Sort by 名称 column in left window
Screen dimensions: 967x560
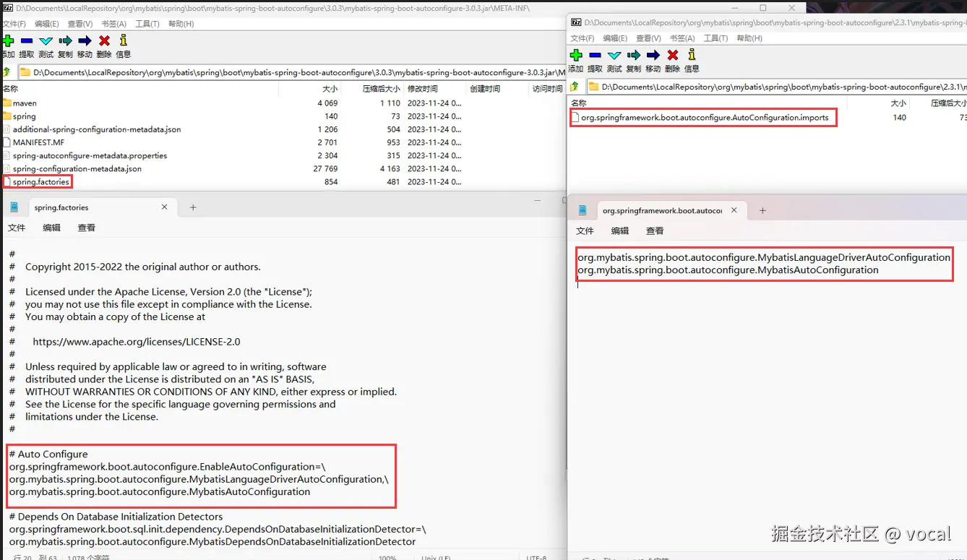tap(10, 89)
